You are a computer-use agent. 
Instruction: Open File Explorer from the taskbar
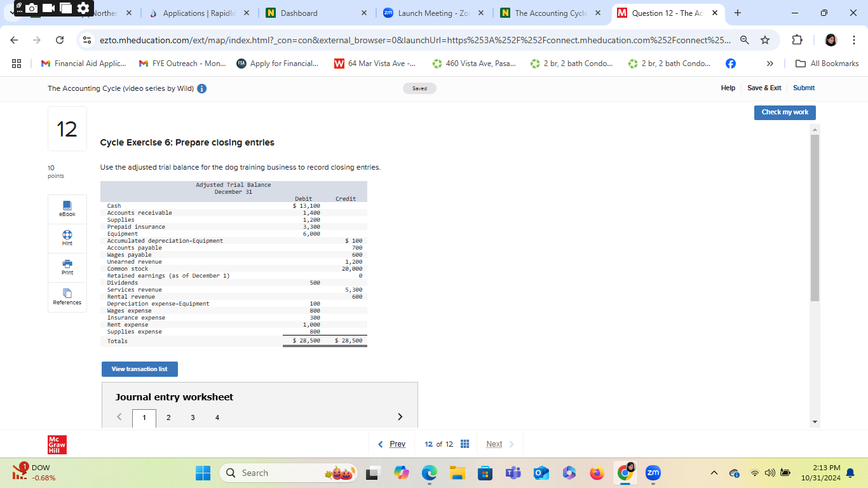point(458,473)
